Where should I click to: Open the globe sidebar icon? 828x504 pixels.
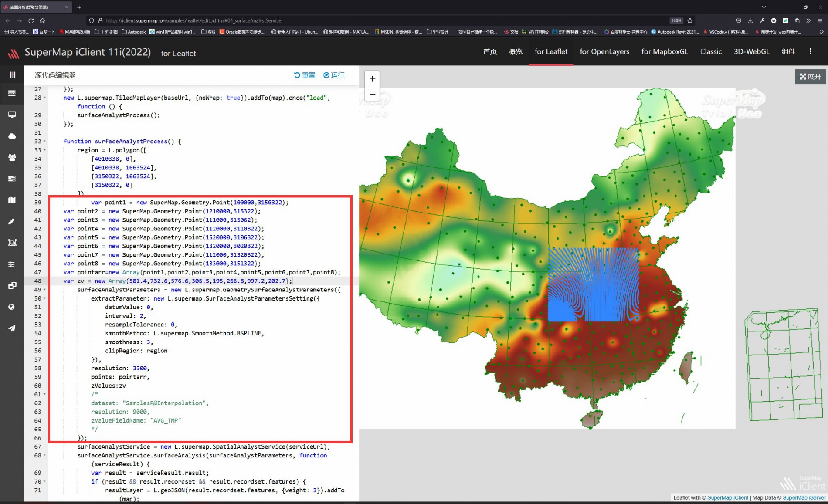pos(12,307)
